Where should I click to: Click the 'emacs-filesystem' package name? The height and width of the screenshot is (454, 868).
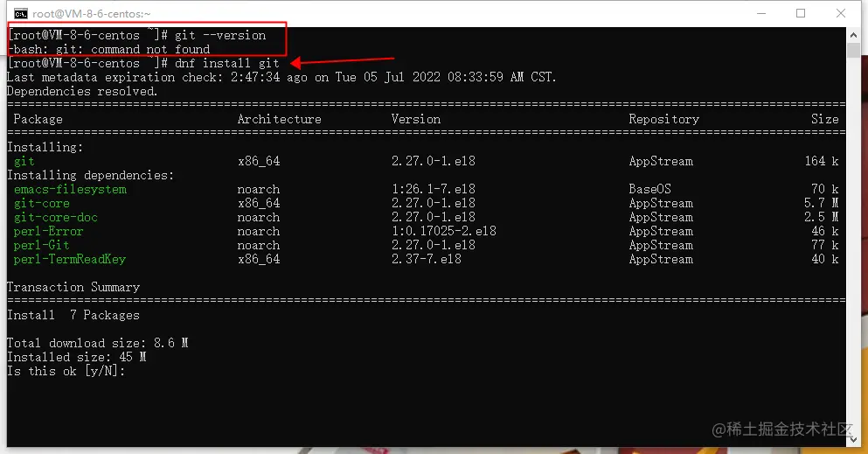[x=70, y=189]
